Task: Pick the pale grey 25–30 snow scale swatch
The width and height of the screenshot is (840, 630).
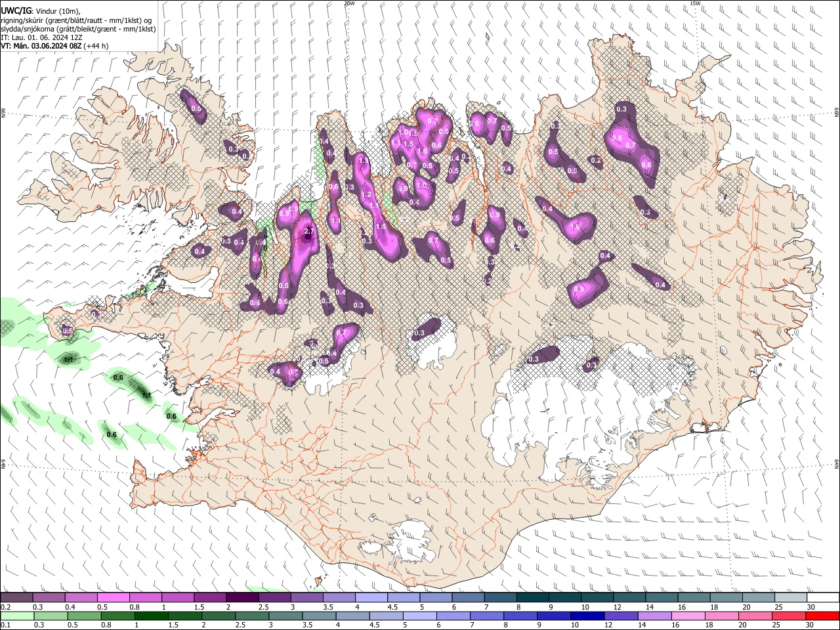Action: [x=791, y=597]
